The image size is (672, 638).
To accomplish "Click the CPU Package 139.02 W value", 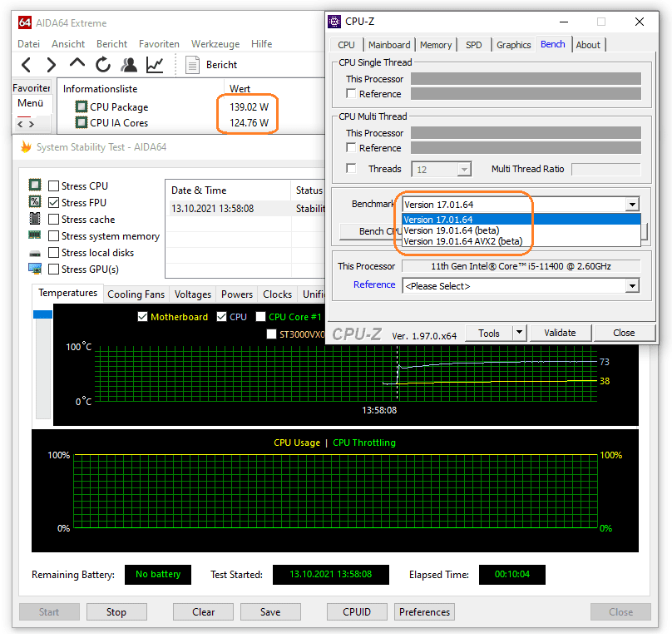I will (x=249, y=106).
